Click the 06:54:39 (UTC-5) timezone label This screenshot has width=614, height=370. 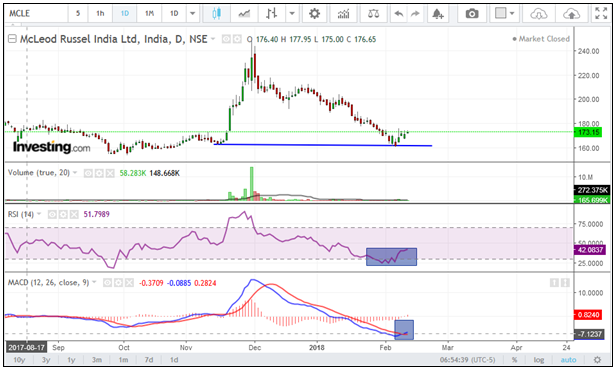pyautogui.click(x=468, y=359)
